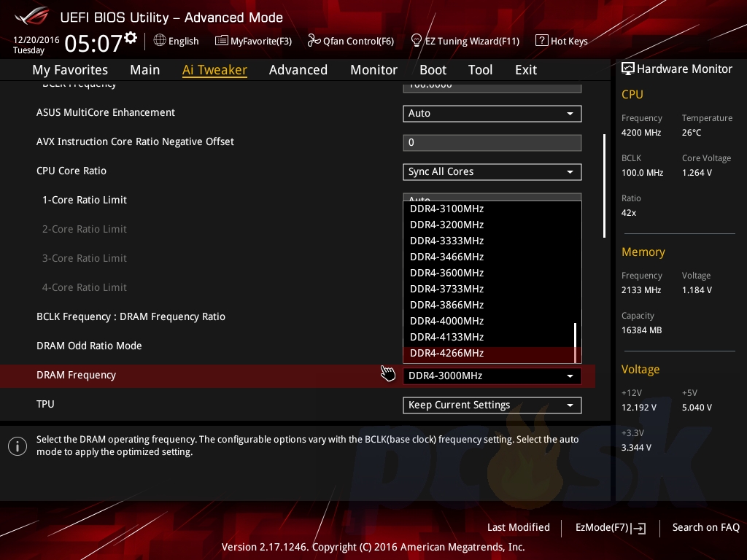Click the main settings page scrollbar
The width and height of the screenshot is (747, 560).
[604, 186]
